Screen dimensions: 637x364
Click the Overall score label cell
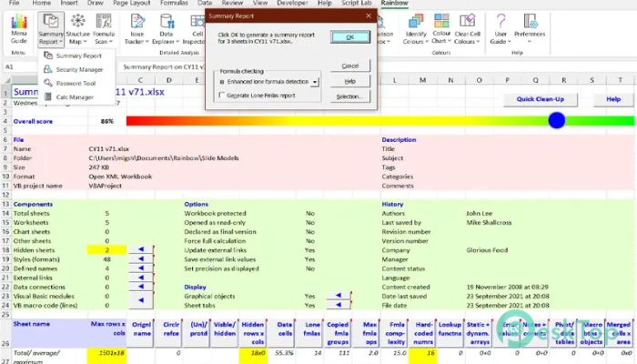pos(33,121)
